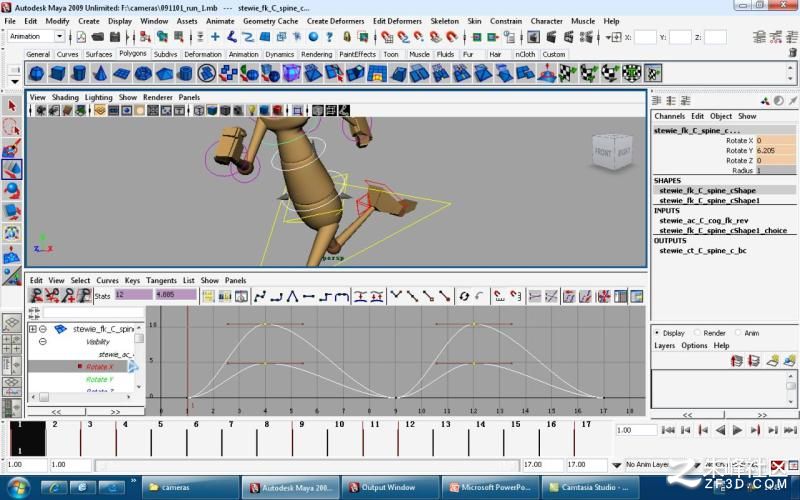800x500 pixels.
Task: Open the Animation menu set dropdown
Action: pos(60,36)
